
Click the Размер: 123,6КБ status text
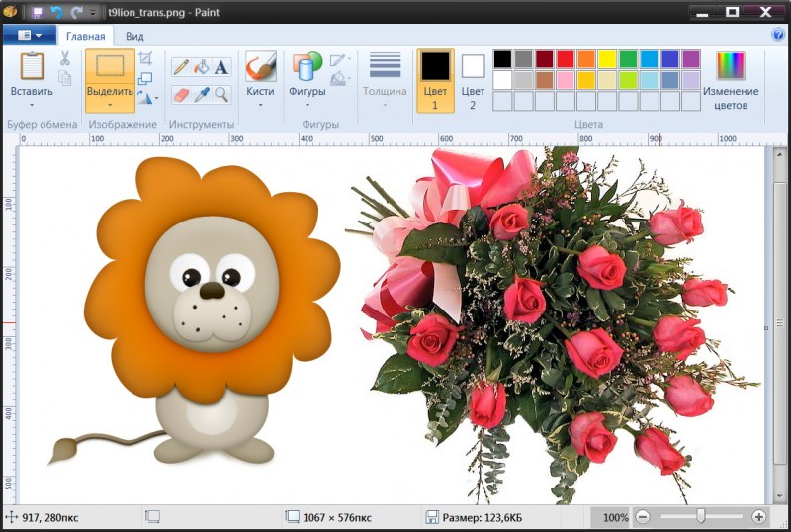pos(483,517)
